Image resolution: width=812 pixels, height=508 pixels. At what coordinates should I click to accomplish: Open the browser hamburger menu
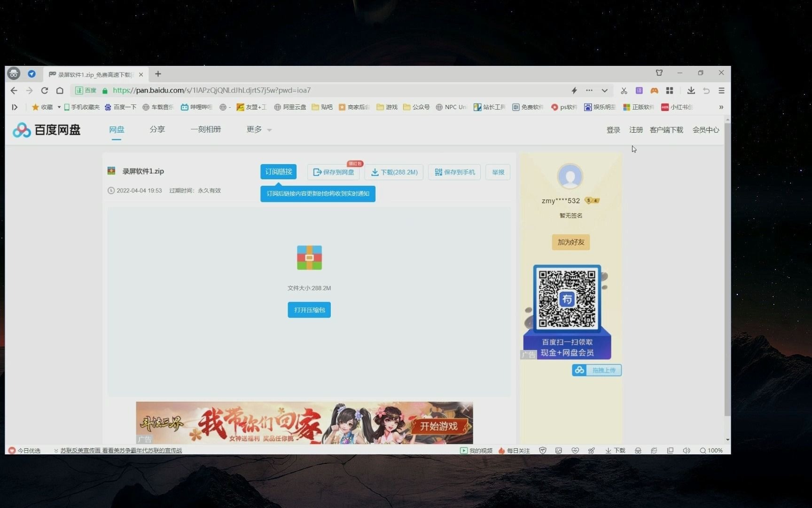(721, 90)
